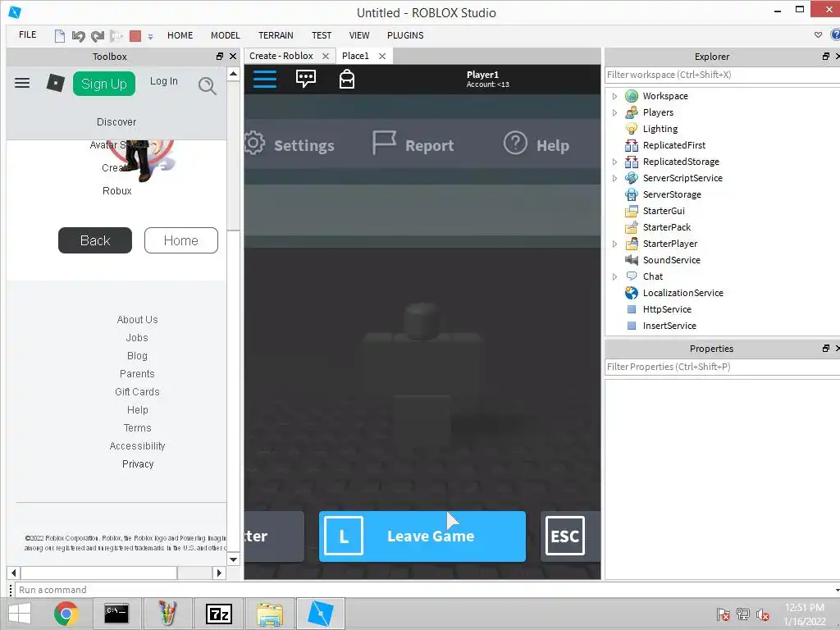
Task: Close the Place1 tab
Action: [x=382, y=57]
